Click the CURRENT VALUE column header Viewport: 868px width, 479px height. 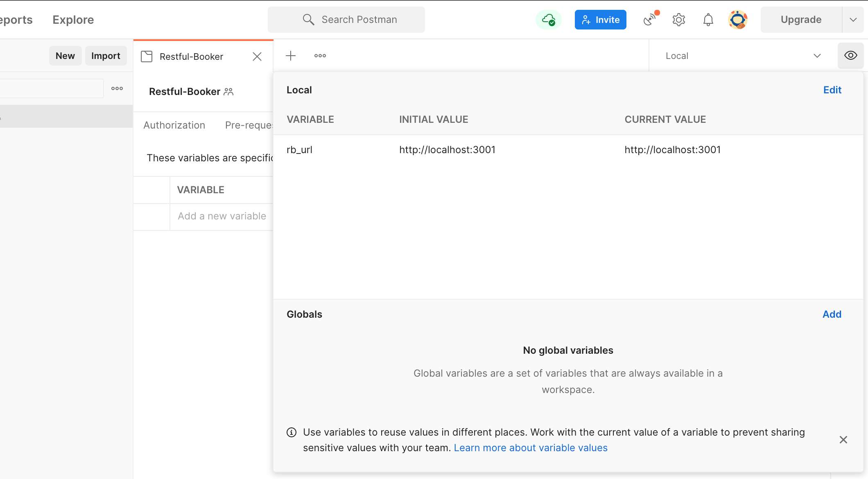coord(665,120)
